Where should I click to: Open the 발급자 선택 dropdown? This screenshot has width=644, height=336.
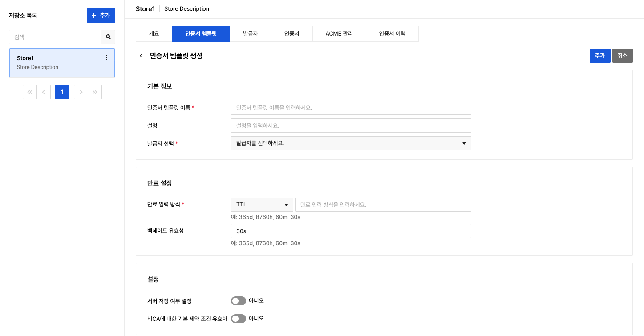351,143
